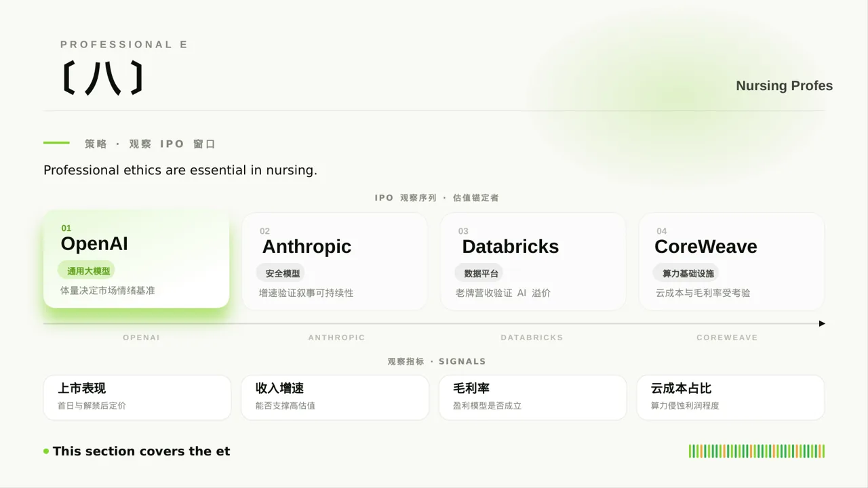Click the section label 策略 · 观察 IPO 窗口
This screenshot has width=868, height=488.
pos(150,144)
